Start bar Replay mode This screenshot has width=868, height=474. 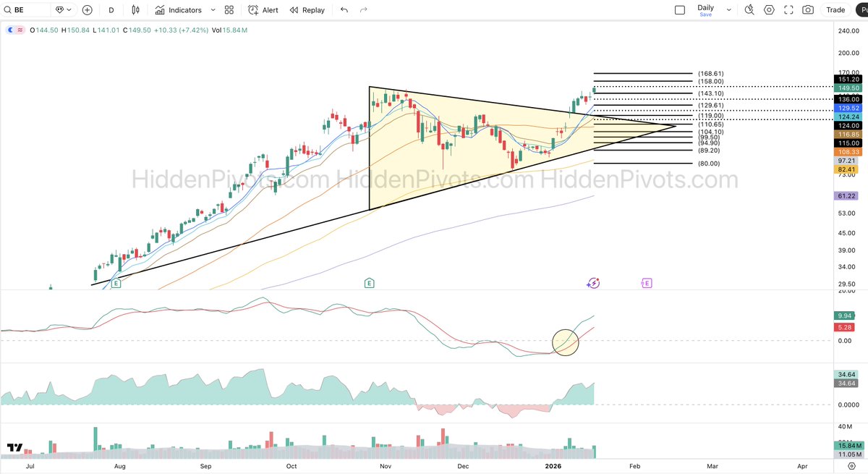tap(307, 10)
